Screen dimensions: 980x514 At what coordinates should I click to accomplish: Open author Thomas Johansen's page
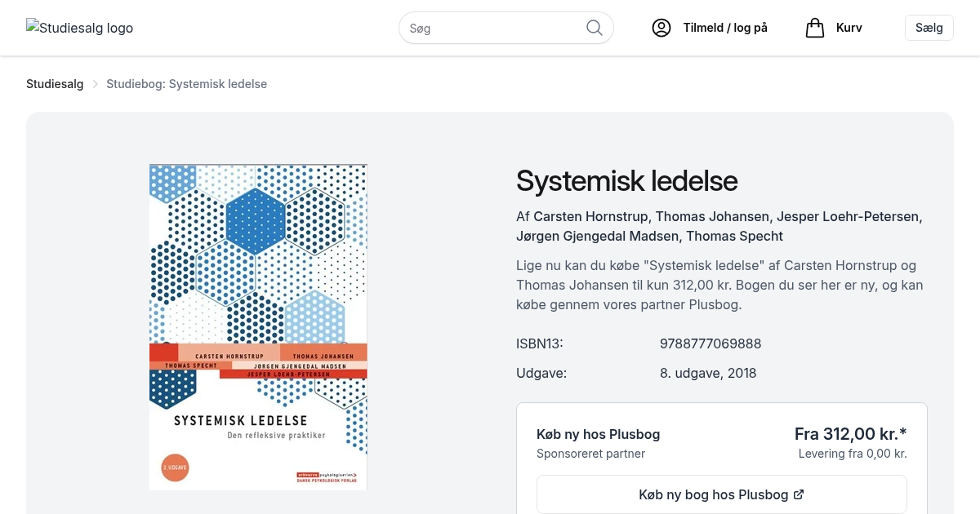[x=712, y=216]
